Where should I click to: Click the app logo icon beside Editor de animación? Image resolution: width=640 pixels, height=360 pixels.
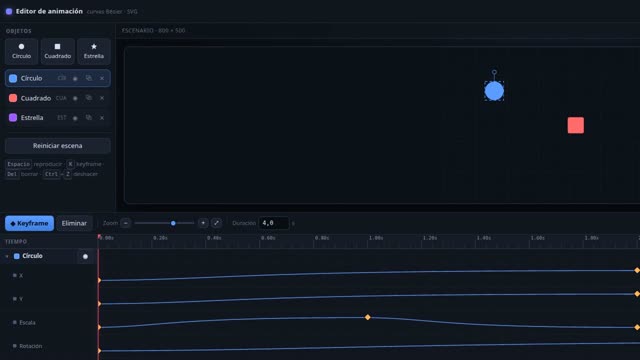pyautogui.click(x=9, y=11)
